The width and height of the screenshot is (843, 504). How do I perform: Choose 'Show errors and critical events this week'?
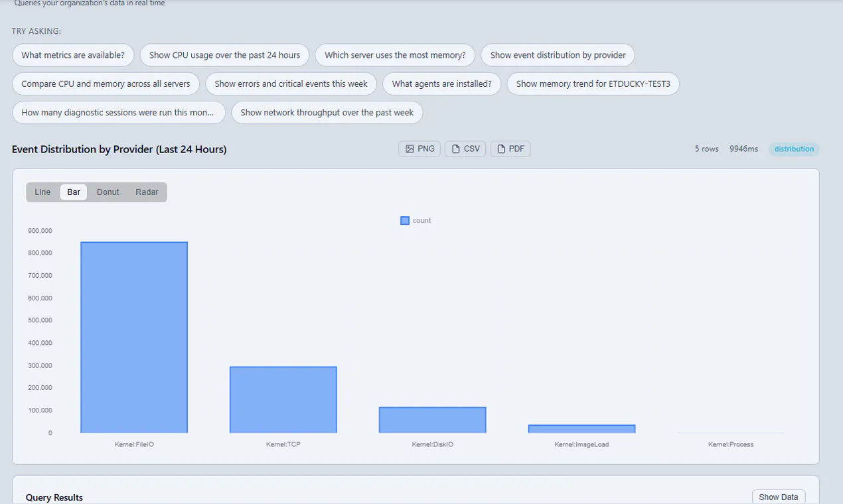pyautogui.click(x=291, y=84)
